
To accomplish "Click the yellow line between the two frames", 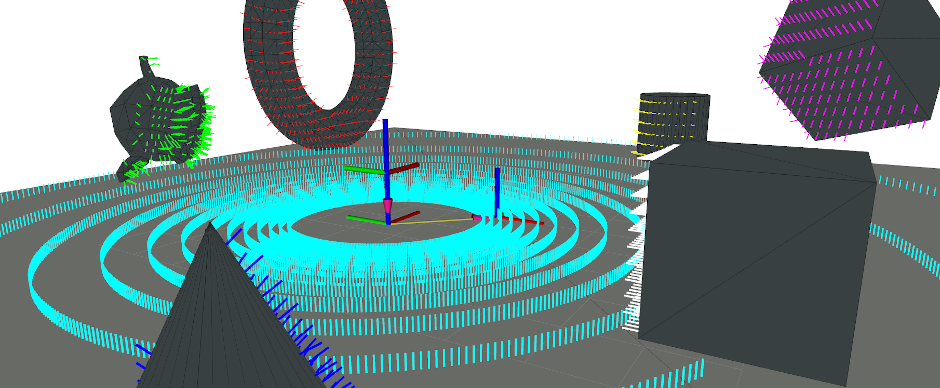I will point(433,221).
